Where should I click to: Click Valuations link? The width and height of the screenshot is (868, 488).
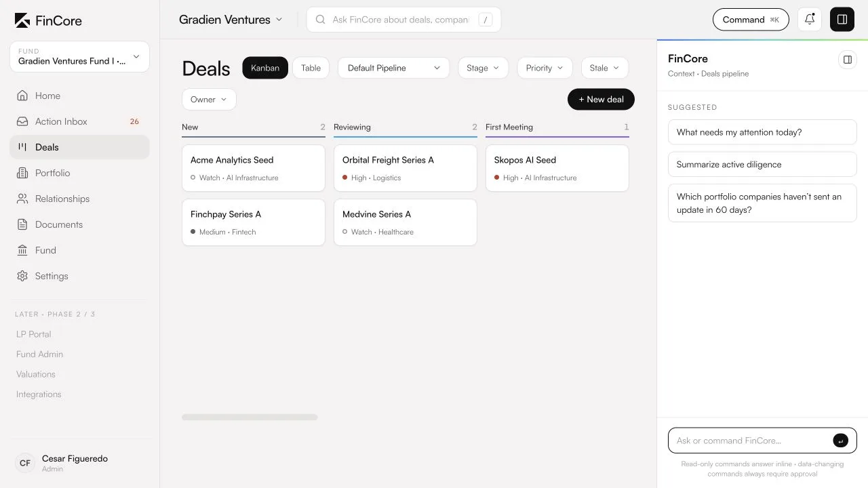36,374
